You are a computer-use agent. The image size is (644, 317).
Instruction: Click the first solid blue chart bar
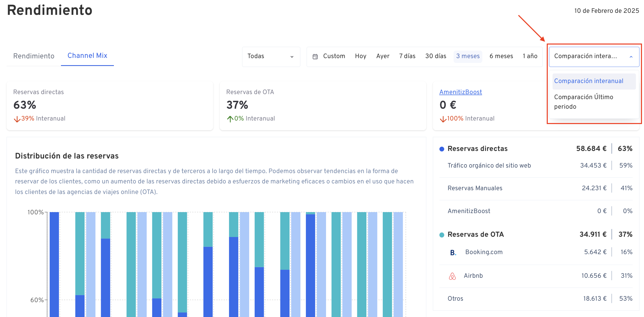pyautogui.click(x=54, y=264)
